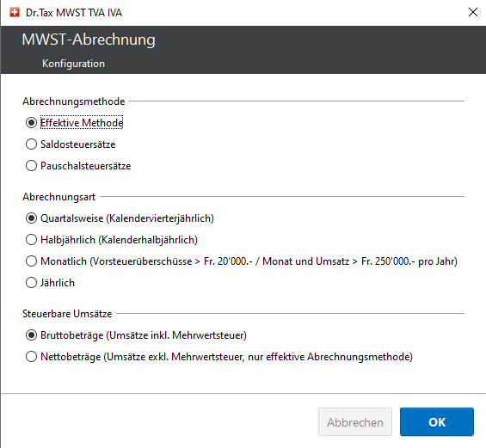Click the MWST-Abrechnung heading

tap(89, 40)
